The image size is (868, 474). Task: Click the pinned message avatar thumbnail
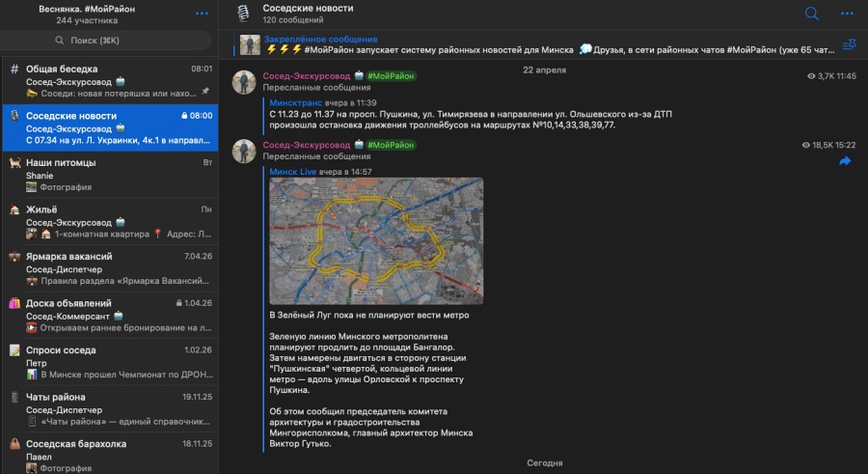point(250,44)
